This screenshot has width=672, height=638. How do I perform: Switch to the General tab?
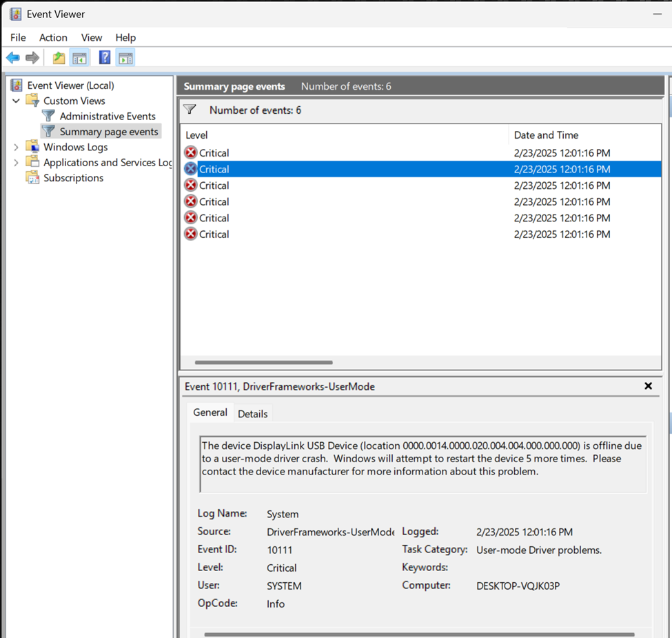(210, 412)
